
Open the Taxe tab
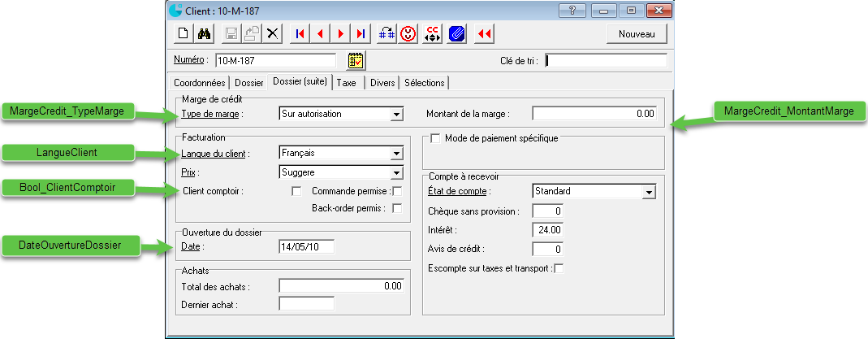346,82
